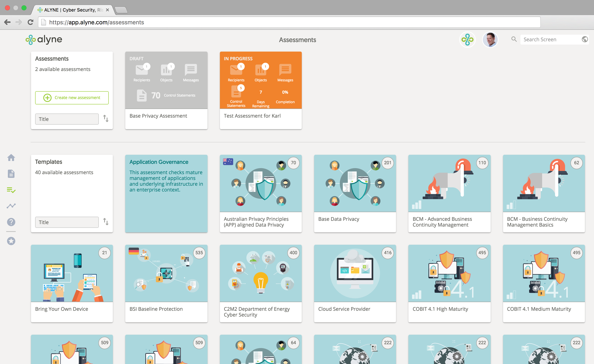The height and width of the screenshot is (364, 594).
Task: Open Bring Your Own Device template
Action: tap(72, 283)
